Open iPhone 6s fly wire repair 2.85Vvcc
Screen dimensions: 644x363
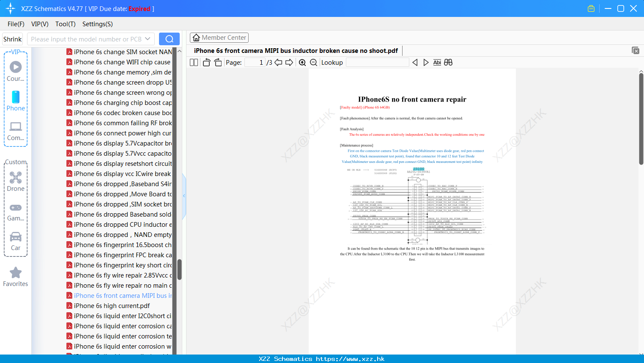[x=119, y=275]
